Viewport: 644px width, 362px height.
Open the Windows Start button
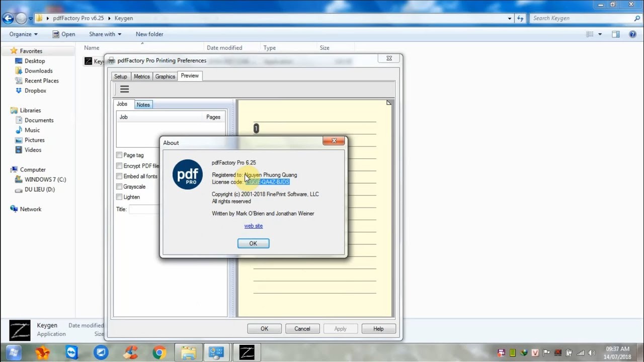click(x=13, y=352)
